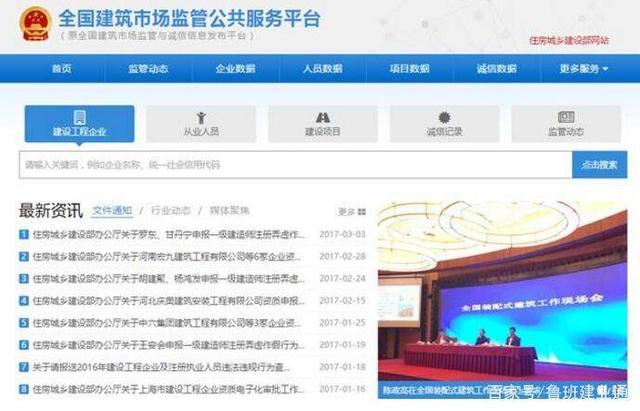The height and width of the screenshot is (411, 640).
Task: Click number 5 badge in news list
Action: click(24, 322)
